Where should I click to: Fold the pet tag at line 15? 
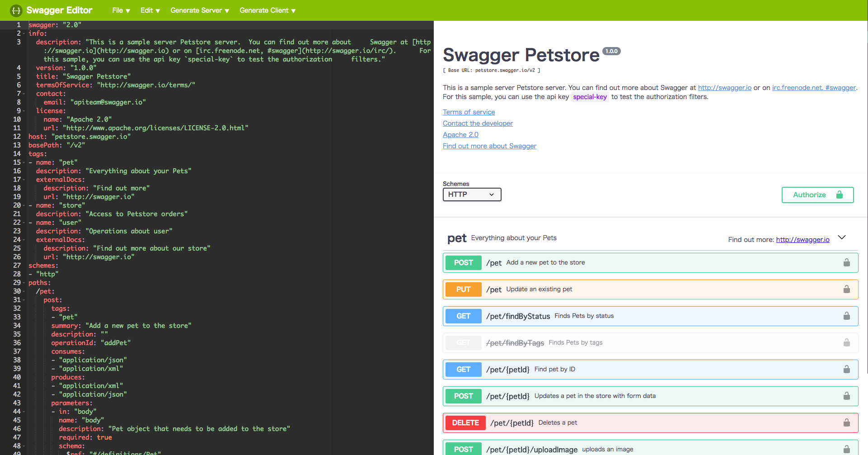coord(23,162)
